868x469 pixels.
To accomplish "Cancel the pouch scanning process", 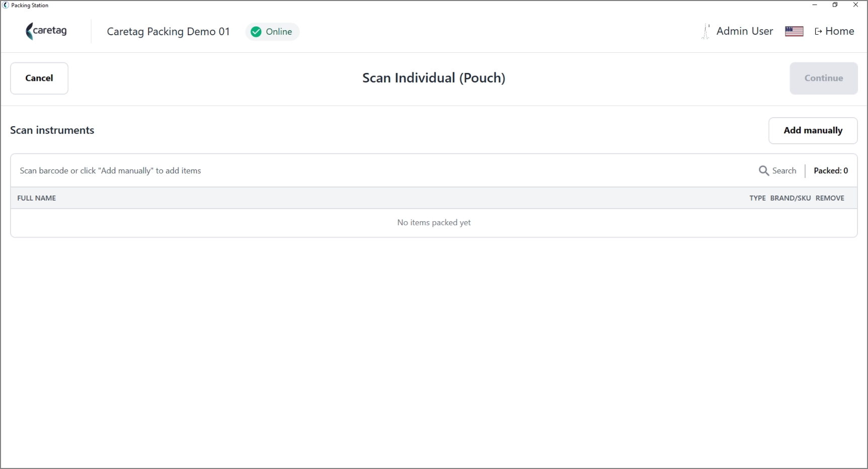I will (39, 78).
